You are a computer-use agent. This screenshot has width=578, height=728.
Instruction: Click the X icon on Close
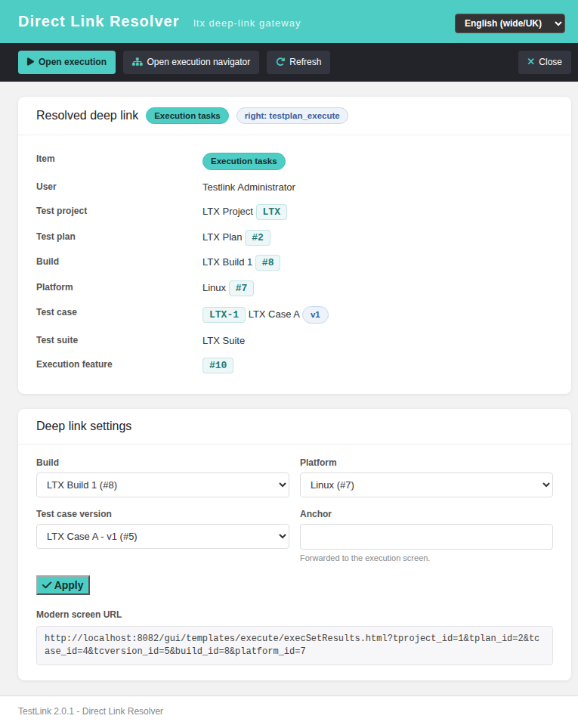click(530, 61)
